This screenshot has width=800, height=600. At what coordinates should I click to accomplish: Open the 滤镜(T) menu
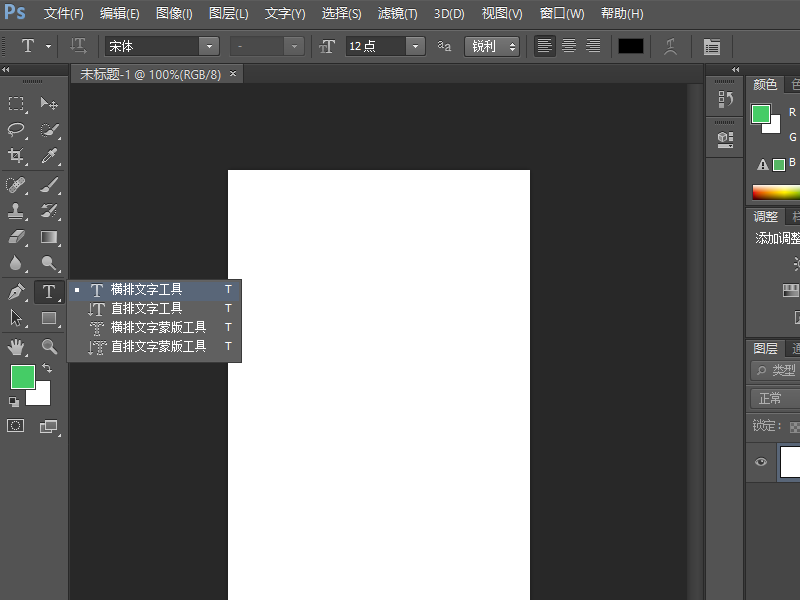(x=397, y=14)
